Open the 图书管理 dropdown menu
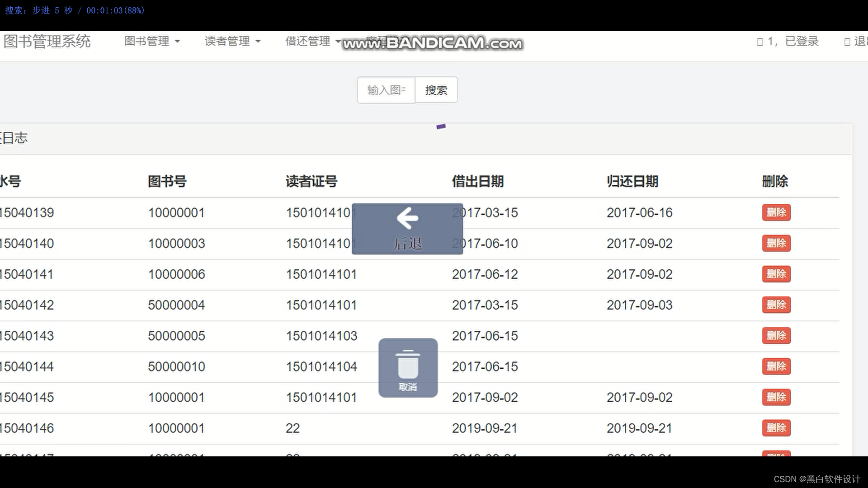 pyautogui.click(x=152, y=41)
